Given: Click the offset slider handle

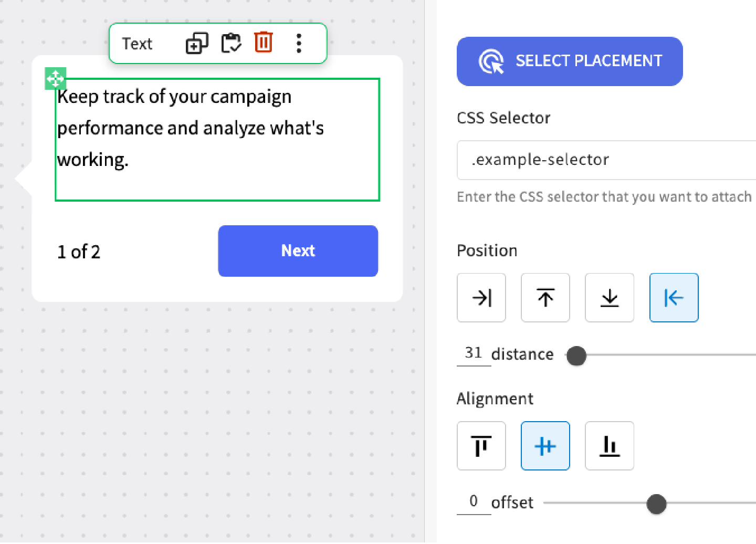Looking at the screenshot, I should coord(656,504).
